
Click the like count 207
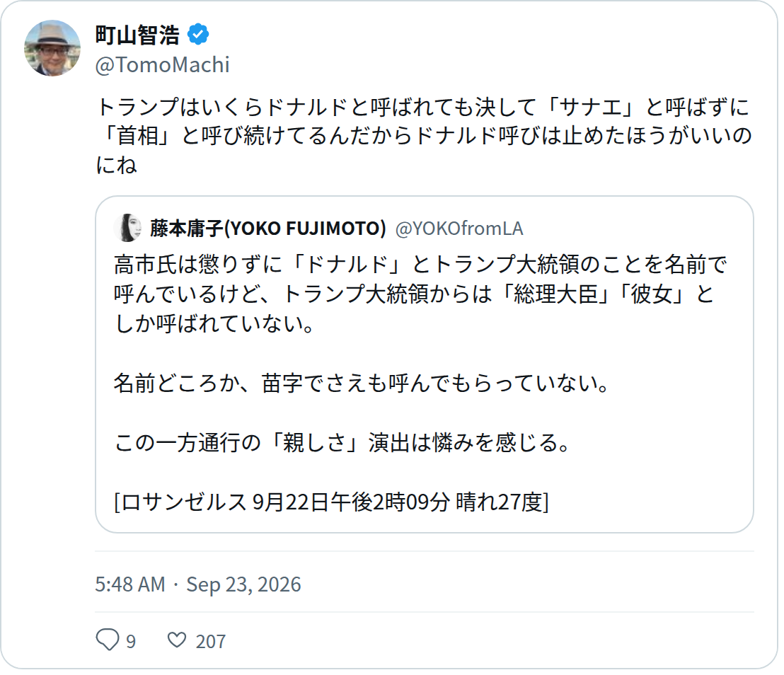(210, 641)
